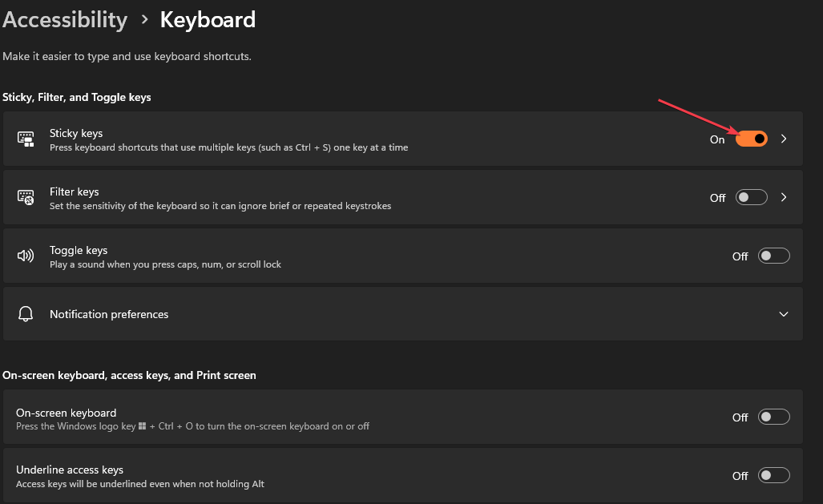Click the Toggle keys speaker icon
The width and height of the screenshot is (823, 504).
[x=26, y=256]
